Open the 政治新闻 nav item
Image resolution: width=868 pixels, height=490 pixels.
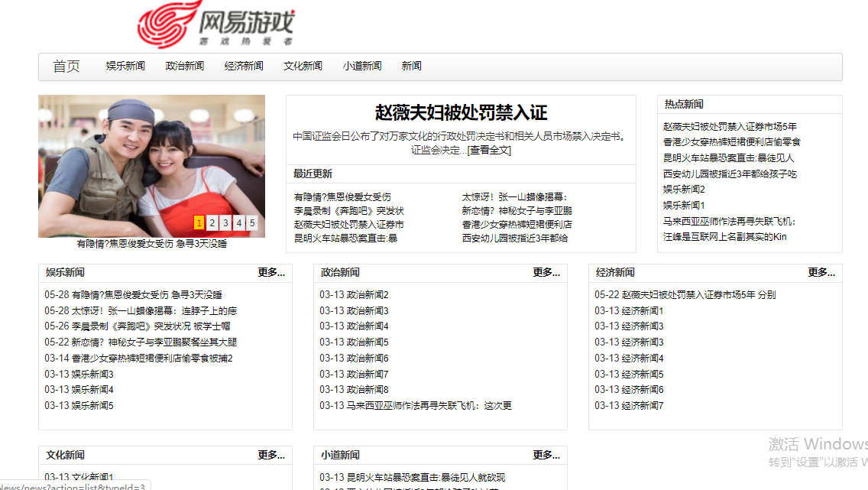(x=184, y=66)
